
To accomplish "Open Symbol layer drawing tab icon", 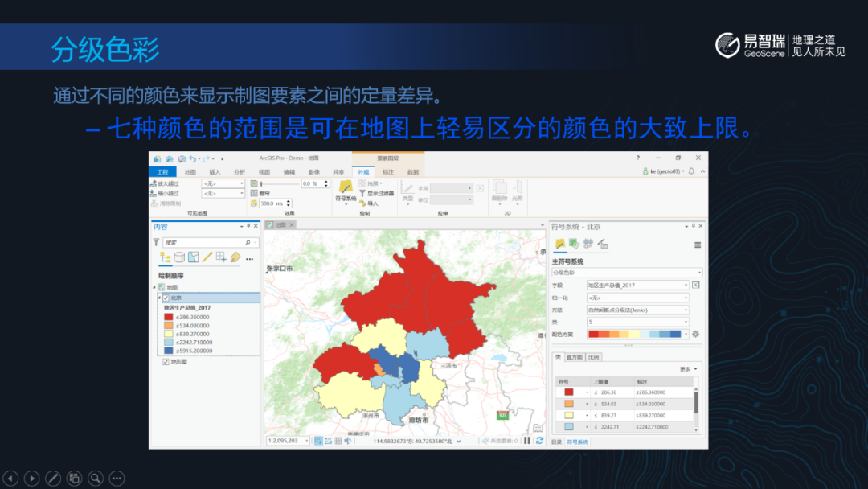I will [588, 244].
